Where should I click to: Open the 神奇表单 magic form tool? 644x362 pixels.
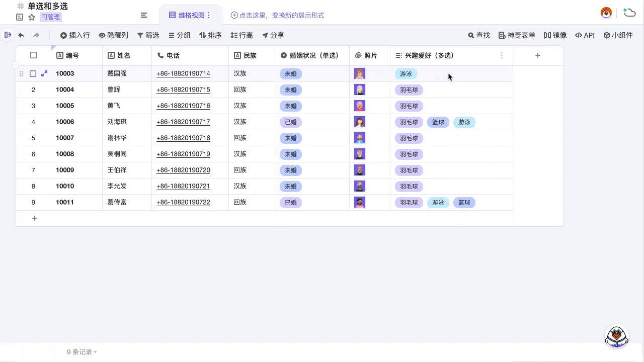(x=516, y=35)
